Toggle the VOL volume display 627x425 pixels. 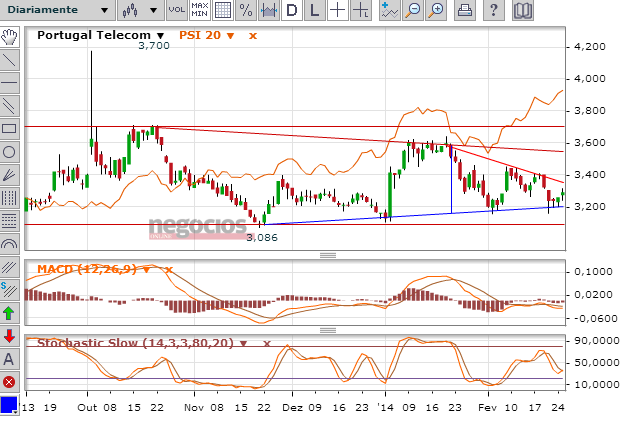click(x=177, y=10)
